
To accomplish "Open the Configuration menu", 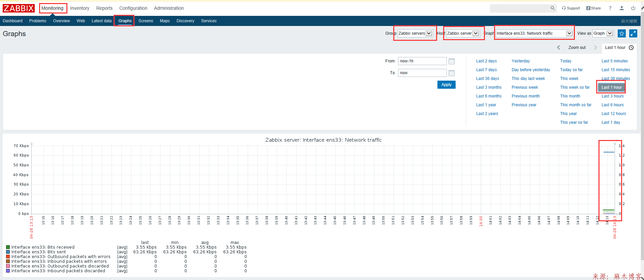I will pos(133,8).
